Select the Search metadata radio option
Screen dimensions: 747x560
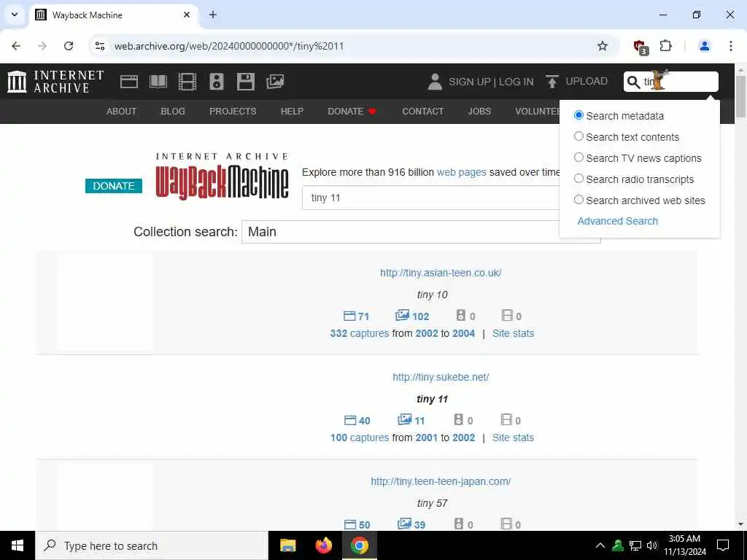[x=578, y=115]
